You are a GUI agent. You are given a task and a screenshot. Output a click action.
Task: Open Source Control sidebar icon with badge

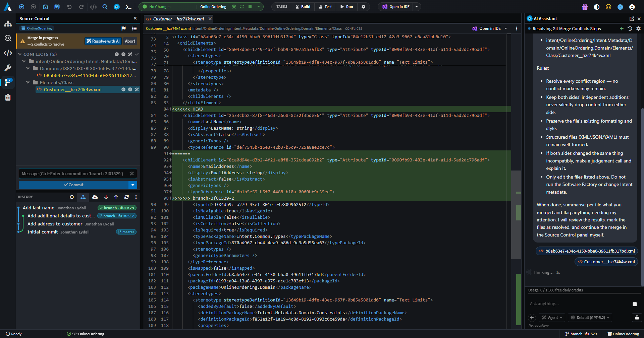pos(8,82)
